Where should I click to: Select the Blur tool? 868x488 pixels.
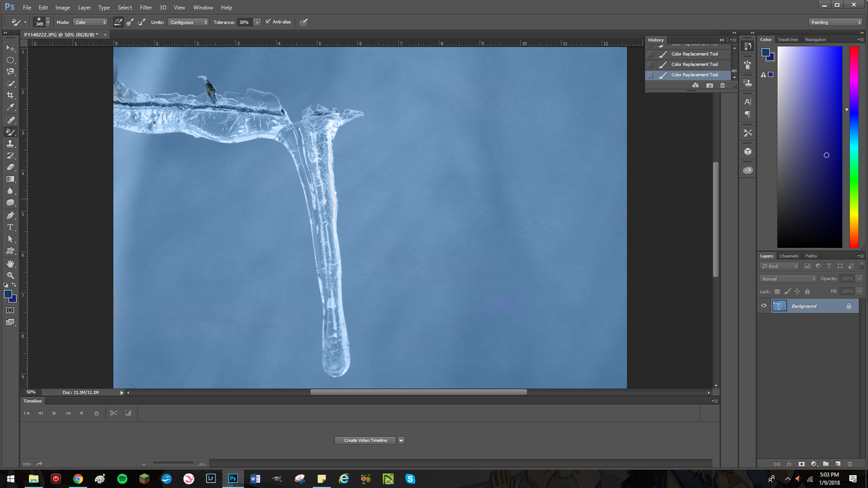click(x=10, y=190)
